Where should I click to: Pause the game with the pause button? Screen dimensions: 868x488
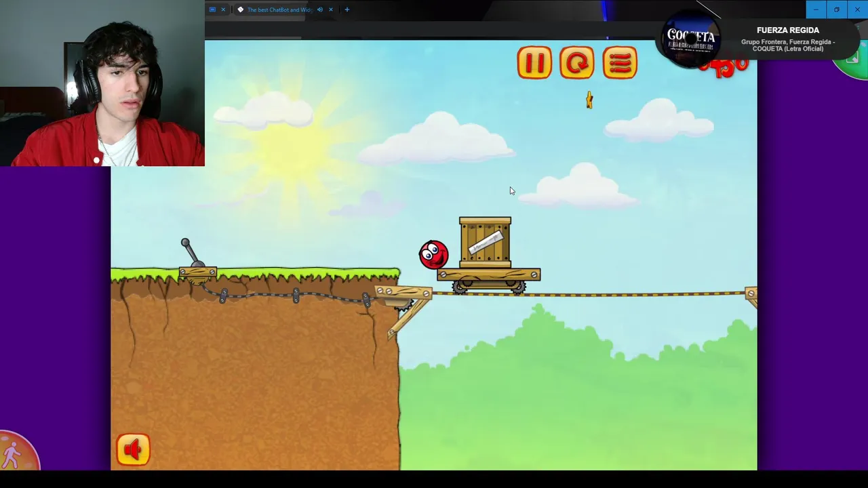pyautogui.click(x=534, y=63)
